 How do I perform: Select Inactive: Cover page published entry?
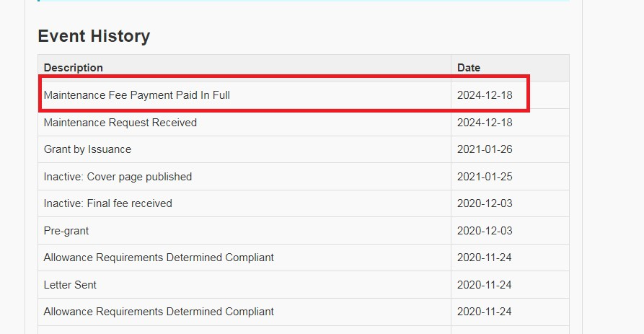click(x=118, y=177)
